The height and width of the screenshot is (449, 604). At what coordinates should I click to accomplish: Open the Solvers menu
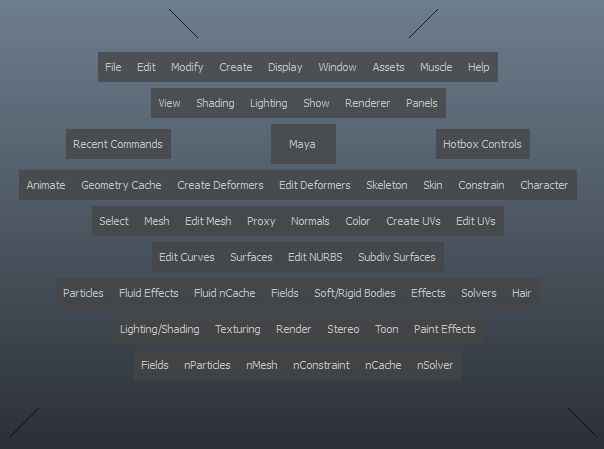click(x=479, y=293)
